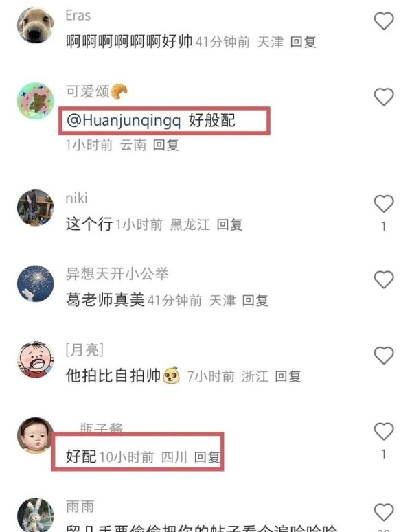Open Eras's puppy avatar
This screenshot has width=412, height=532.
pos(36,25)
